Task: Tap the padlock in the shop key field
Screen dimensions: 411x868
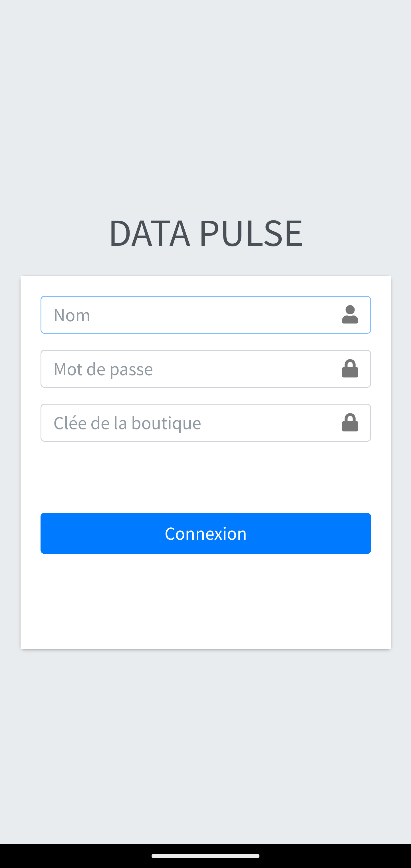Action: [x=350, y=423]
